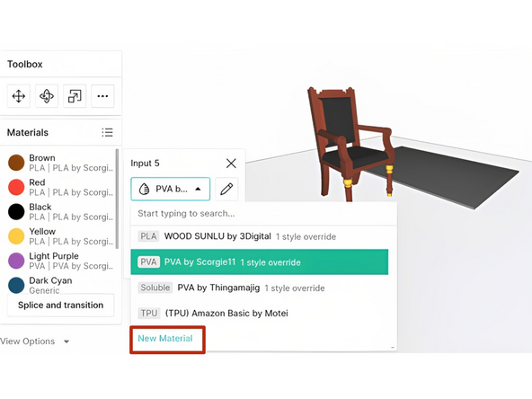Select the Yellow material name
Image resolution: width=532 pixels, height=399 pixels.
[x=42, y=231]
